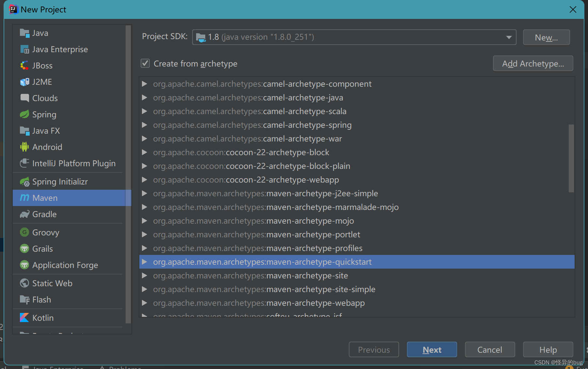Select camel-archetype-war archetype
Image resolution: width=588 pixels, height=369 pixels.
pyautogui.click(x=357, y=139)
